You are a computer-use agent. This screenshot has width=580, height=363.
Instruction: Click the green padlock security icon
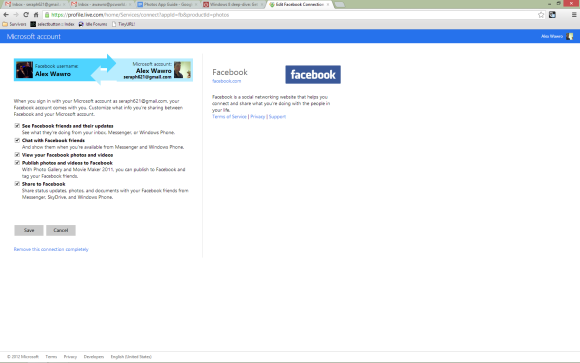click(47, 15)
